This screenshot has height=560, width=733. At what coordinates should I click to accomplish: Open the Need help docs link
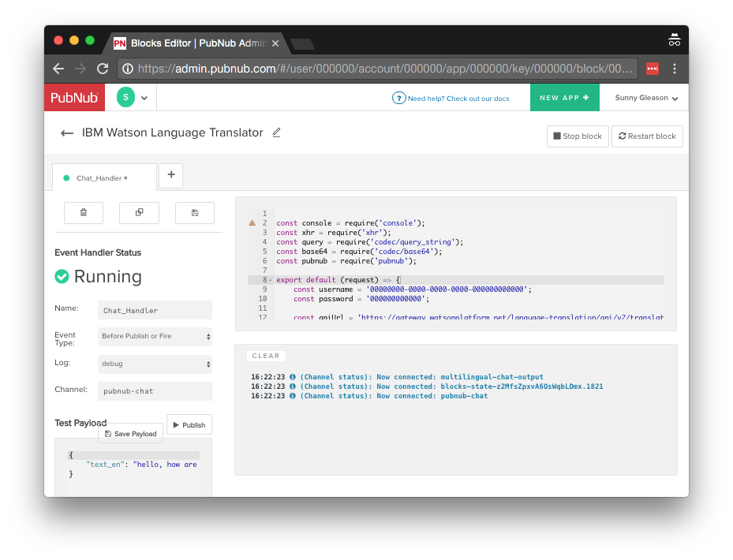[451, 99]
